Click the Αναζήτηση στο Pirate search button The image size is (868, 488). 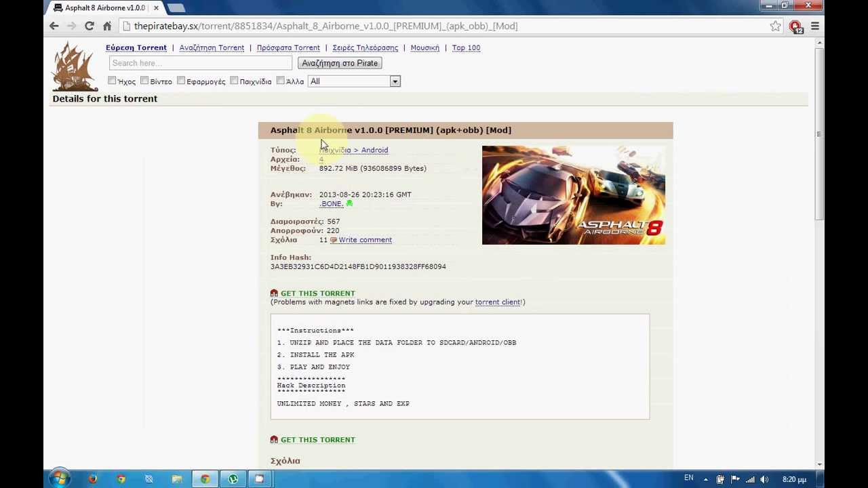[340, 63]
